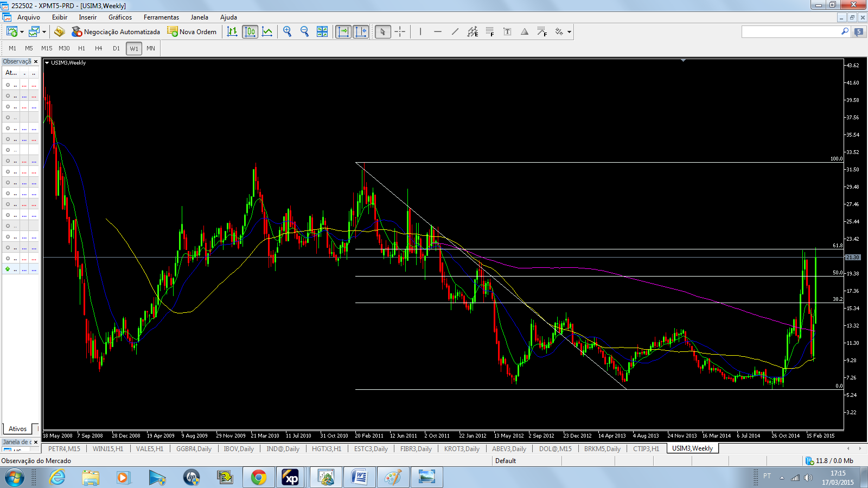
Task: Toggle Auto Scroll of the chart
Action: tap(343, 31)
